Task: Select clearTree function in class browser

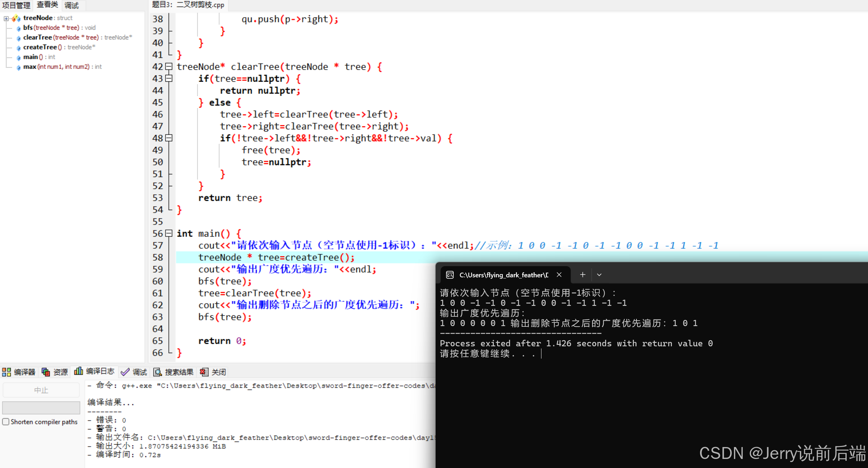Action: click(38, 37)
